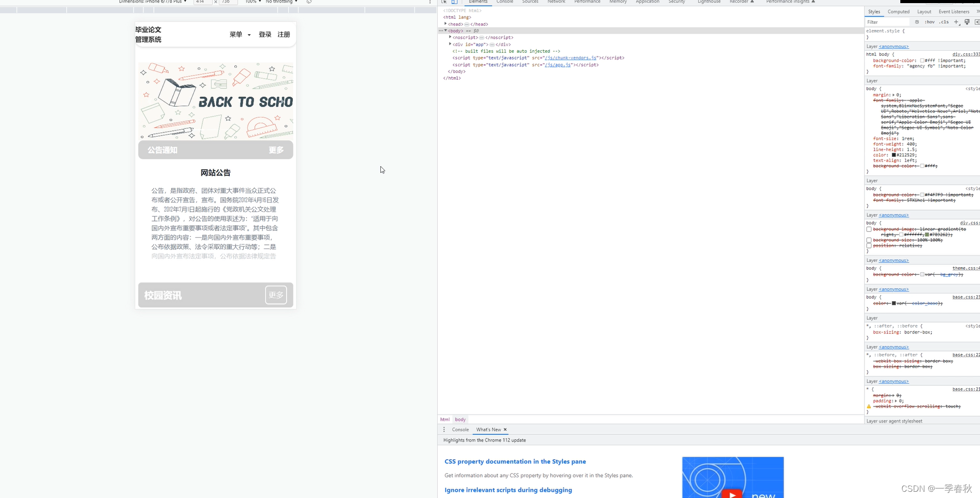This screenshot has width=980, height=498.
Task: Switch to the Performance panel tab
Action: click(x=587, y=2)
